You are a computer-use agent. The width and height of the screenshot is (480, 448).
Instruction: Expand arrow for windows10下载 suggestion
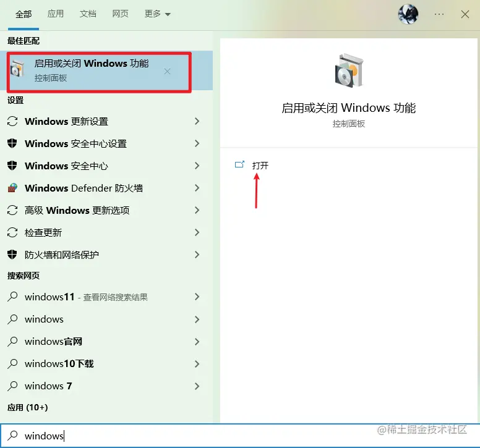pos(197,364)
